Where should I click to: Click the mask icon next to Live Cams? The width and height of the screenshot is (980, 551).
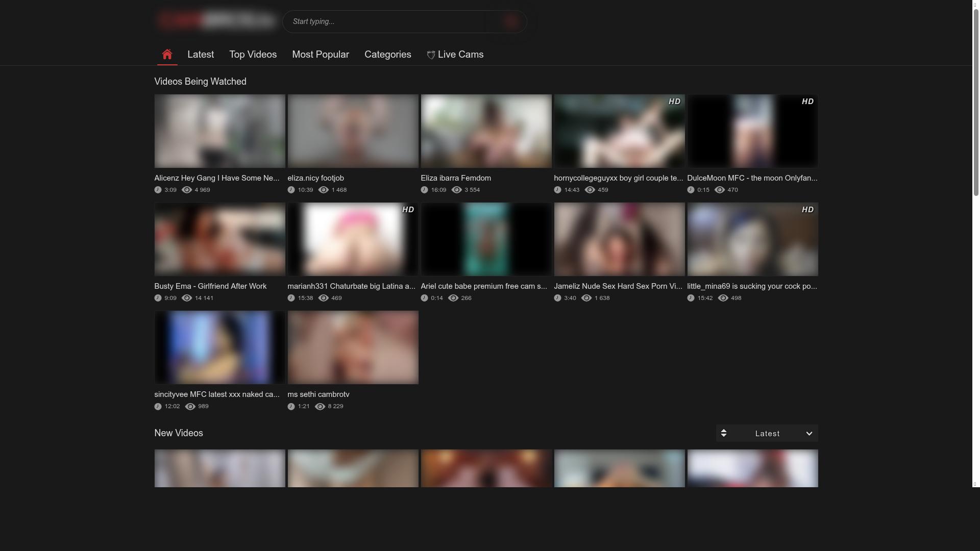click(430, 55)
